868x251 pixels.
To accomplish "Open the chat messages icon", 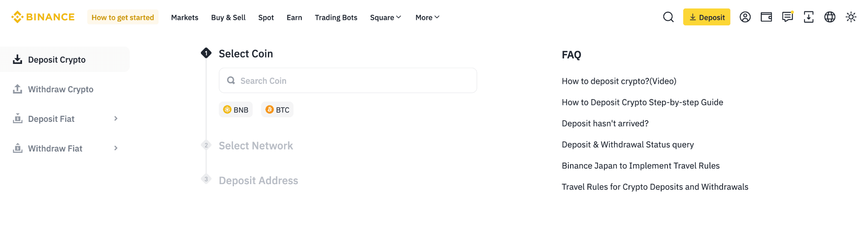I will tap(787, 17).
